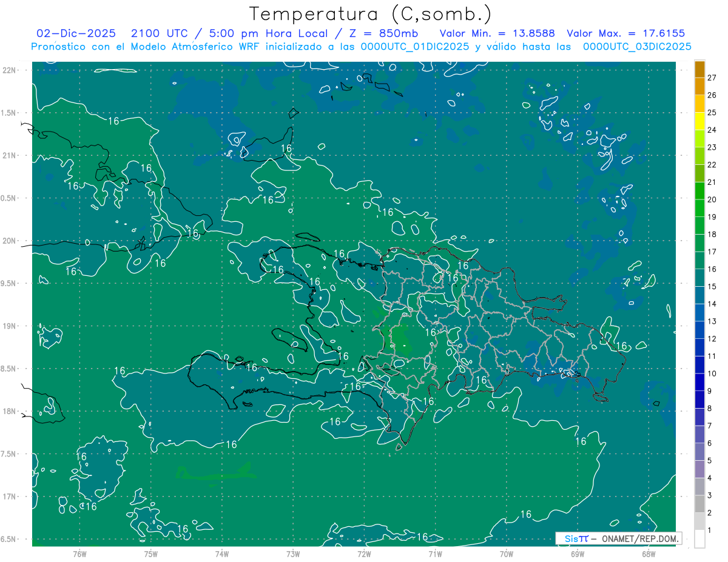Click the "21" color scale label
The image size is (728, 562).
(x=712, y=182)
